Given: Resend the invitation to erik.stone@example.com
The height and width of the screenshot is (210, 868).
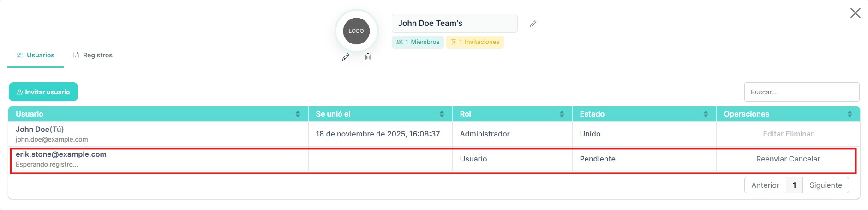Looking at the screenshot, I should [x=771, y=159].
